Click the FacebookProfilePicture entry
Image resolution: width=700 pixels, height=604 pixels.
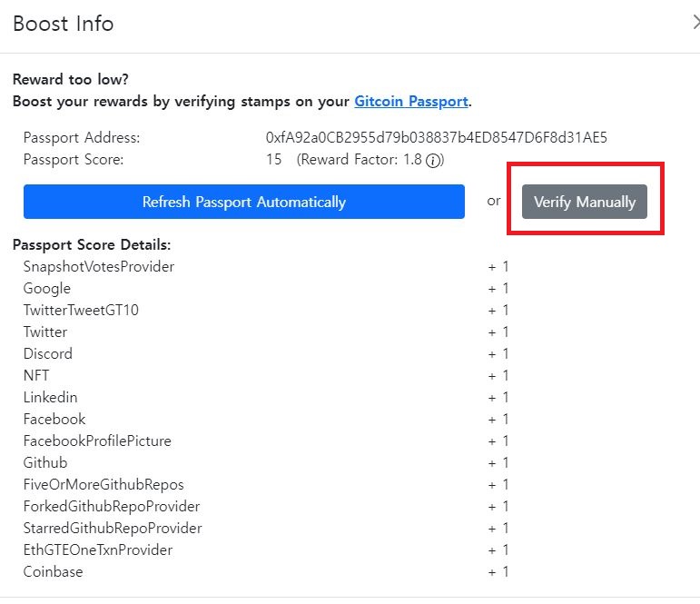97,441
